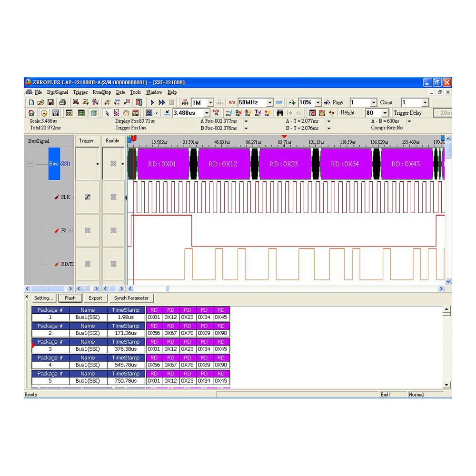The height and width of the screenshot is (476, 476).
Task: Click the Run acquisition icon
Action: tap(152, 102)
